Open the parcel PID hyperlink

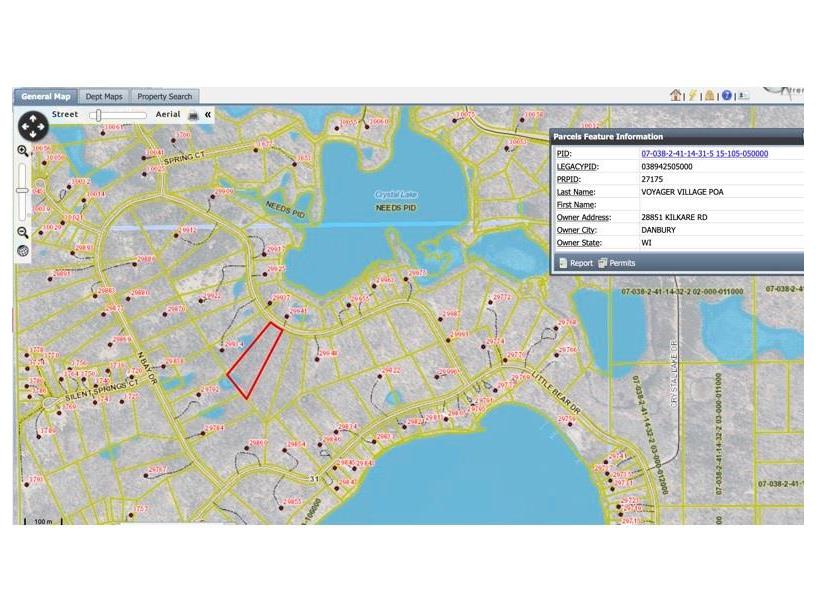click(x=704, y=154)
